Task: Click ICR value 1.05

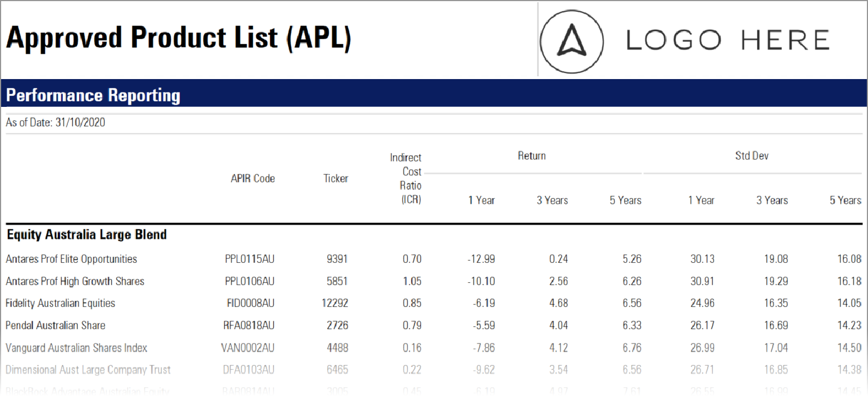Action: click(x=412, y=281)
